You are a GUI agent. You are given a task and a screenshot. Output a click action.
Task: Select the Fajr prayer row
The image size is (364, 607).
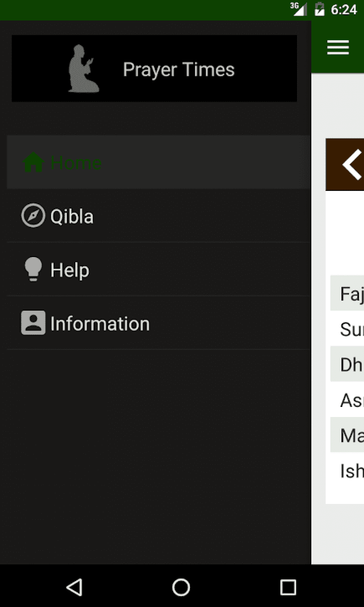click(x=349, y=294)
